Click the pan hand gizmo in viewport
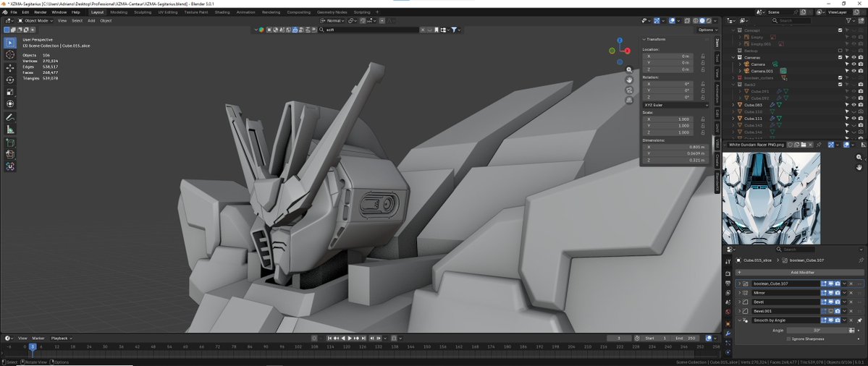Image resolution: width=868 pixels, height=366 pixels. pos(629,80)
